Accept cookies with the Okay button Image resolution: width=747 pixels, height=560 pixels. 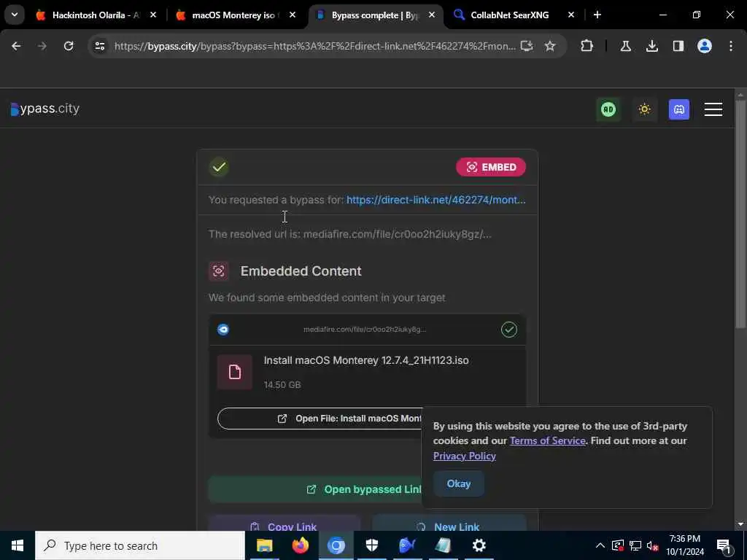click(x=459, y=484)
